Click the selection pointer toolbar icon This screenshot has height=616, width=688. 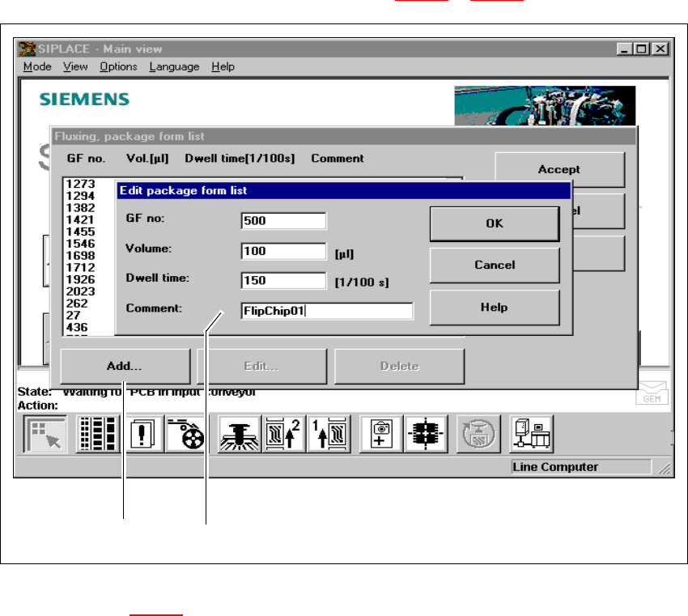[45, 434]
